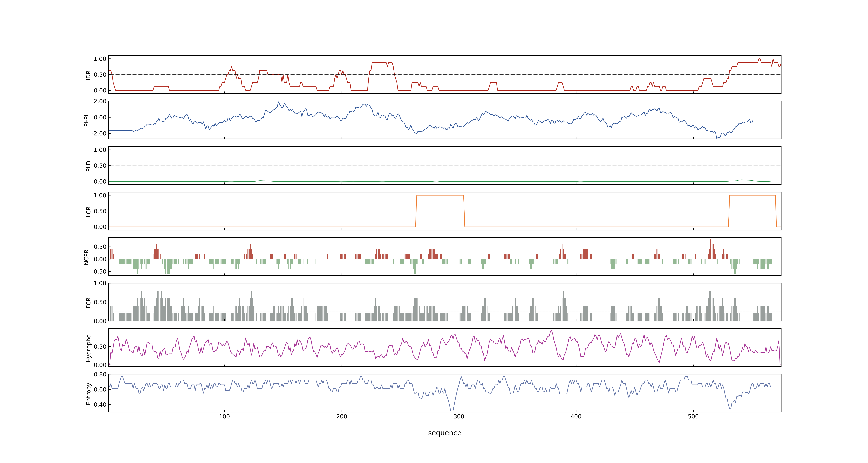Click the x-axis tick label 500
The width and height of the screenshot is (868, 463).
click(x=693, y=416)
